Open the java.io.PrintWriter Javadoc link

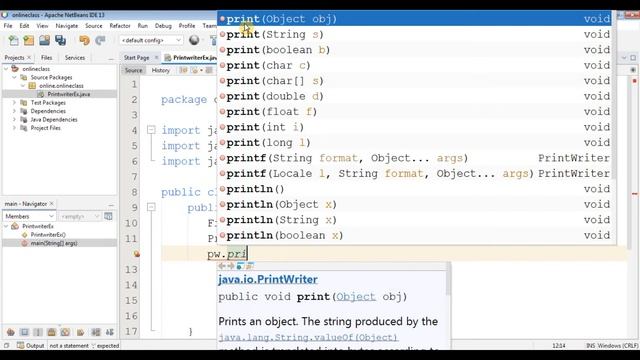(x=268, y=280)
